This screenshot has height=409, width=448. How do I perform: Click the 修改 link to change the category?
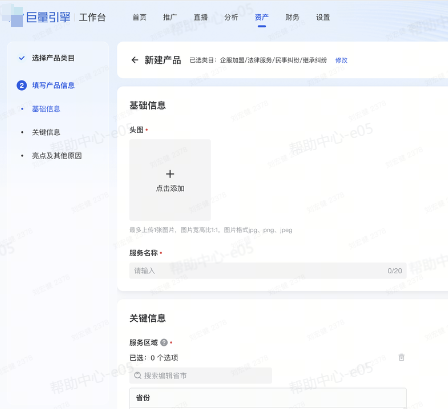point(341,60)
